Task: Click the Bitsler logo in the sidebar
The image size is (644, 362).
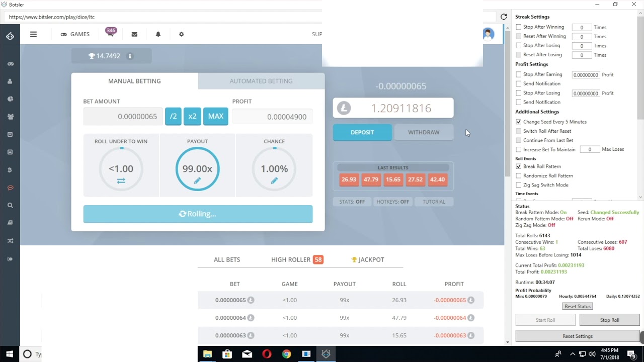Action: [10, 36]
